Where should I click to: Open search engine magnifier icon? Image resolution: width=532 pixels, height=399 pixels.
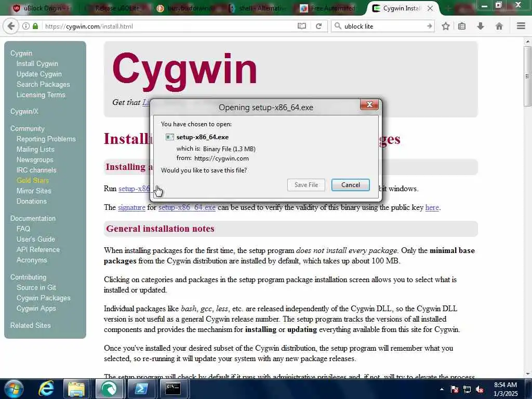(338, 26)
